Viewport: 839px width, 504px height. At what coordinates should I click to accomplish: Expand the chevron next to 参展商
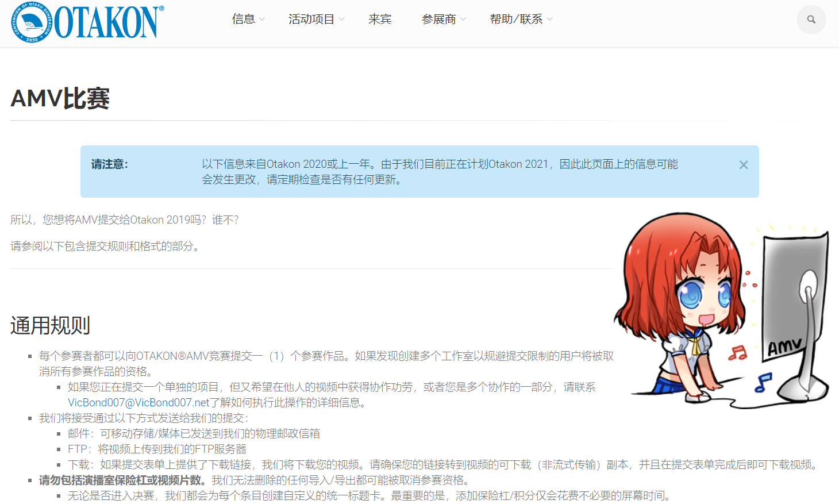463,19
